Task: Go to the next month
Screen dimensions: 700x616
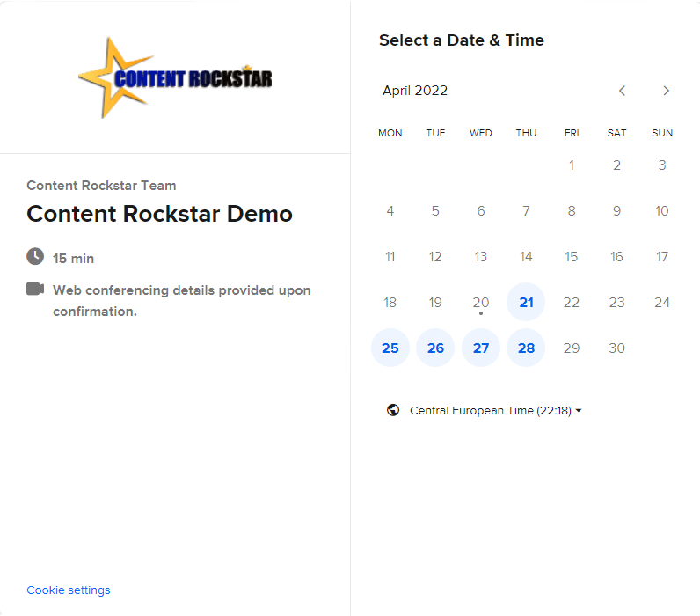Action: tap(666, 91)
